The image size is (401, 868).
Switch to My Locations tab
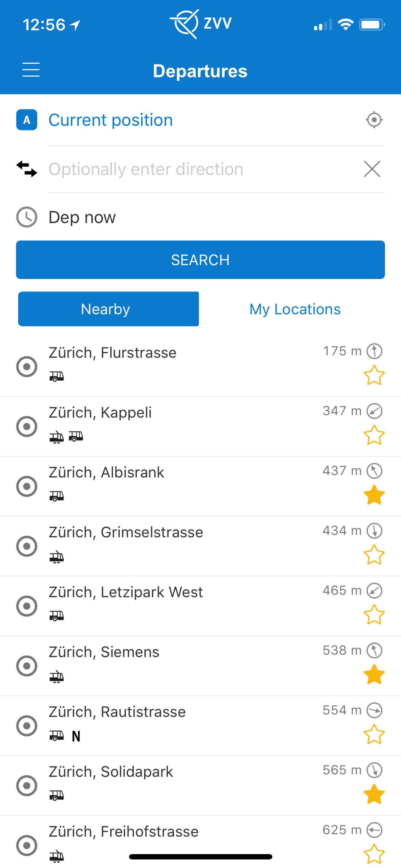point(295,309)
